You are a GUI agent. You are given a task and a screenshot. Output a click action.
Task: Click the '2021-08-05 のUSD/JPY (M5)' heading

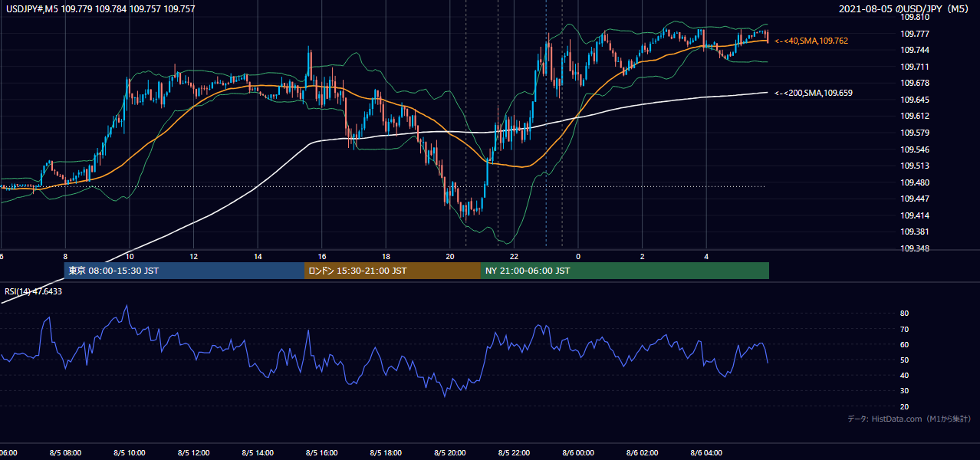pyautogui.click(x=906, y=8)
